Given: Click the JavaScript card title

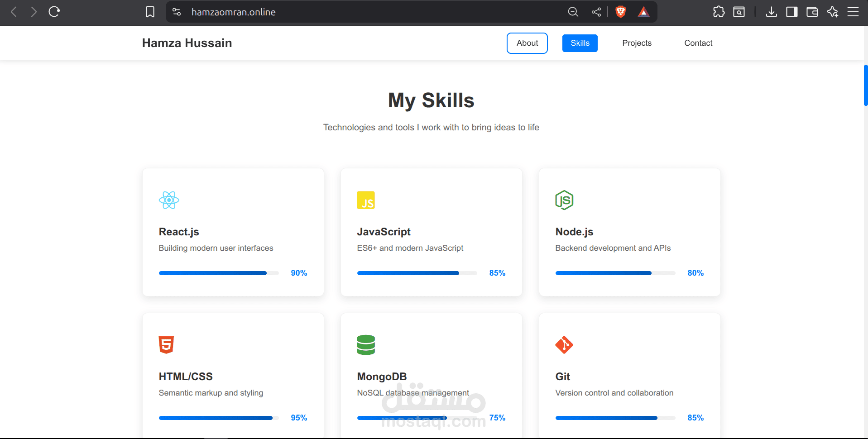Looking at the screenshot, I should 384,232.
